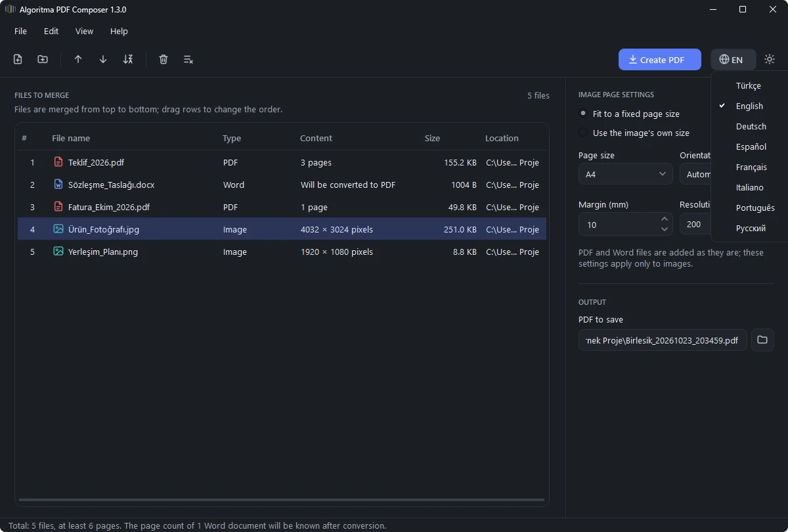The width and height of the screenshot is (788, 532).
Task: Click the Word icon beside Sözleşme_Taslağı.docx
Action: [x=58, y=185]
